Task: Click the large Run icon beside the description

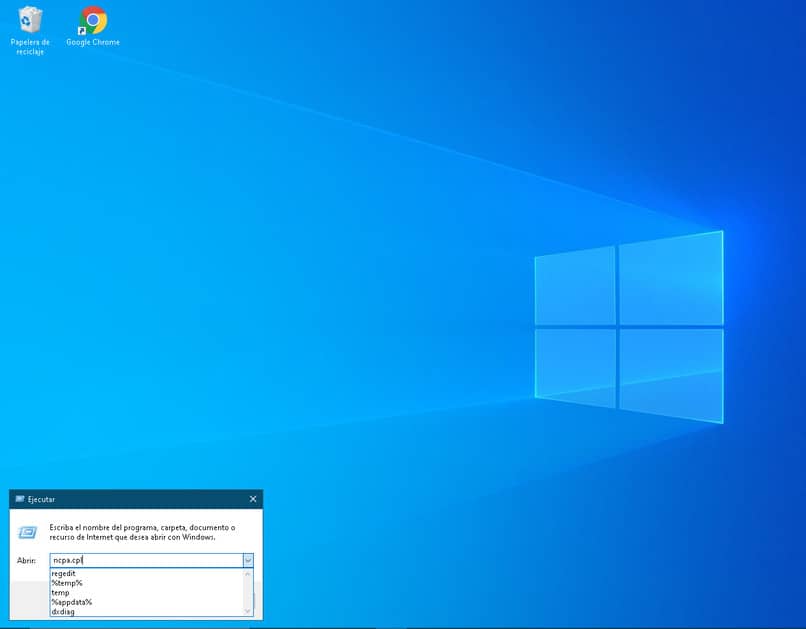Action: [x=28, y=533]
